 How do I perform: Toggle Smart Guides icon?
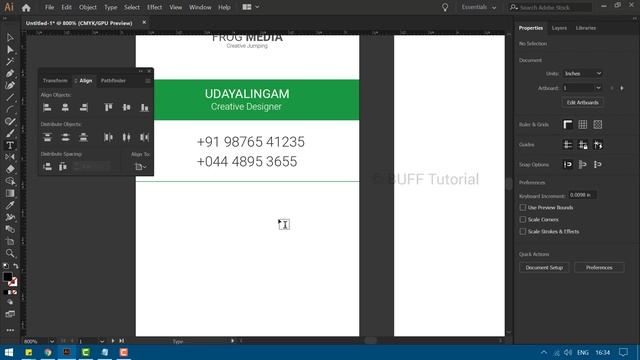pyautogui.click(x=598, y=144)
